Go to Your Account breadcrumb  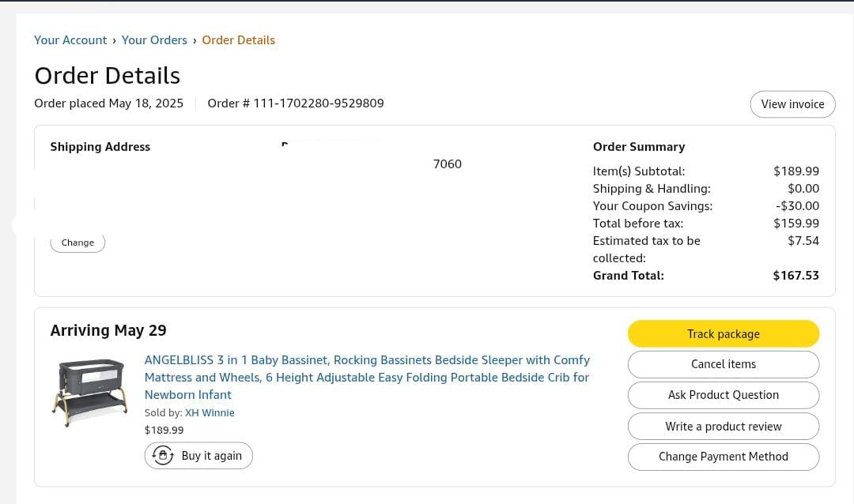click(x=70, y=40)
